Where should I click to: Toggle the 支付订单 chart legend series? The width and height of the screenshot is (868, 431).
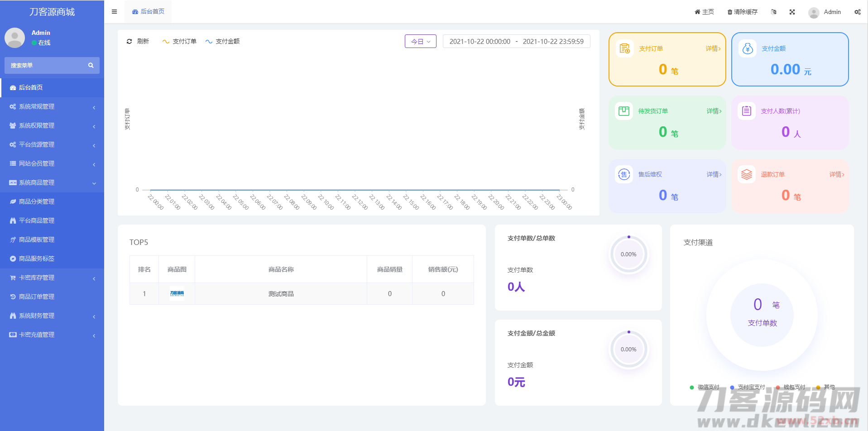click(179, 41)
